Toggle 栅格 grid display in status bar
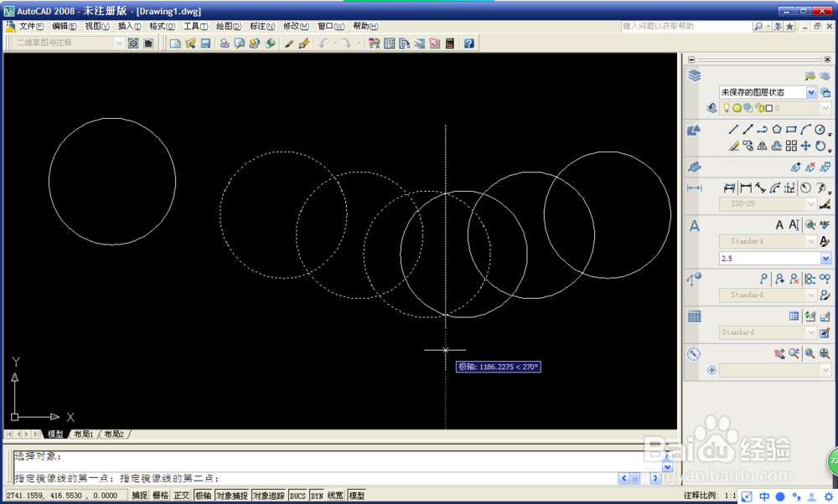 pyautogui.click(x=160, y=496)
